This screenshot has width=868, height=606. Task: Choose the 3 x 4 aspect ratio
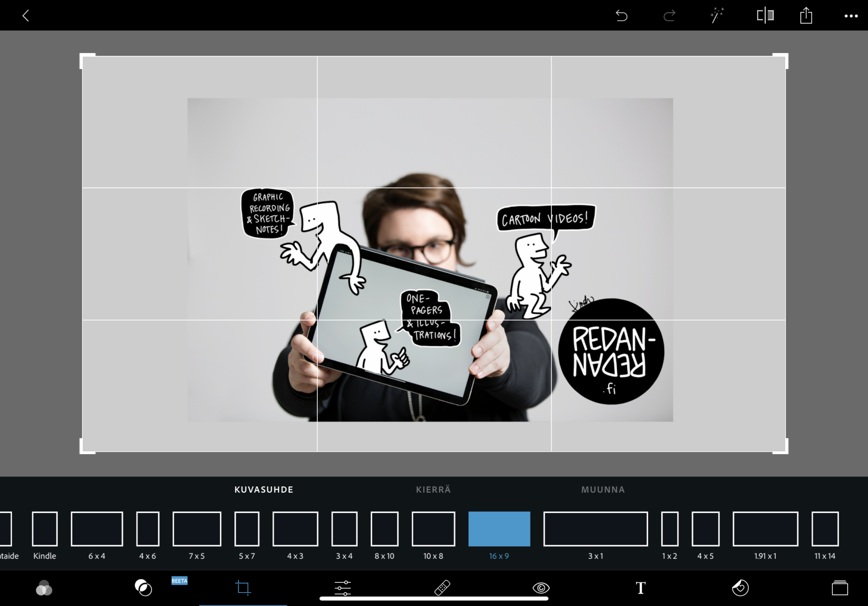coord(344,535)
